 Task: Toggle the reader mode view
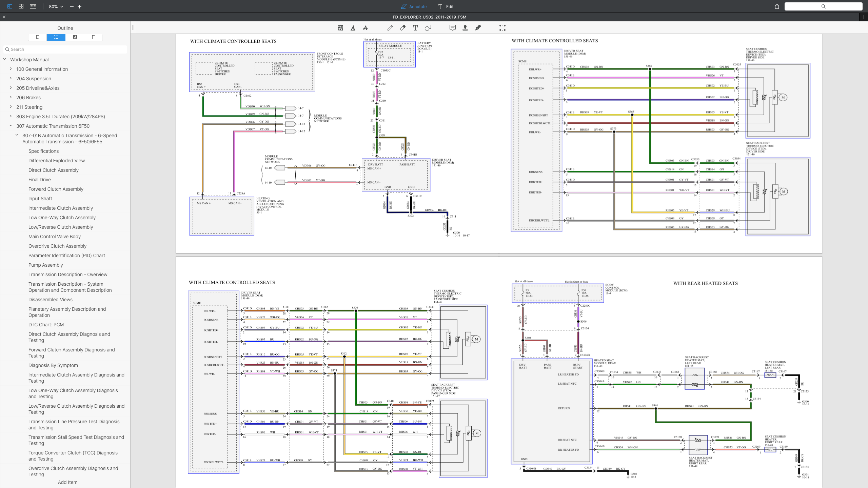click(x=33, y=6)
